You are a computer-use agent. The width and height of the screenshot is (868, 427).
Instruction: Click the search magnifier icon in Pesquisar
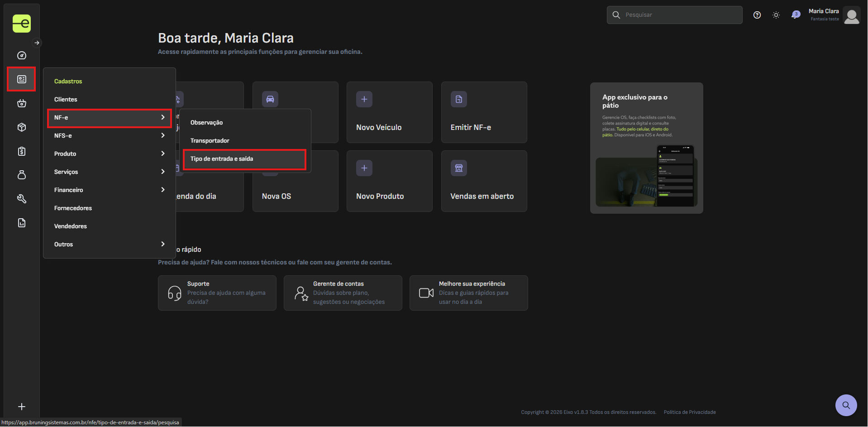point(616,15)
